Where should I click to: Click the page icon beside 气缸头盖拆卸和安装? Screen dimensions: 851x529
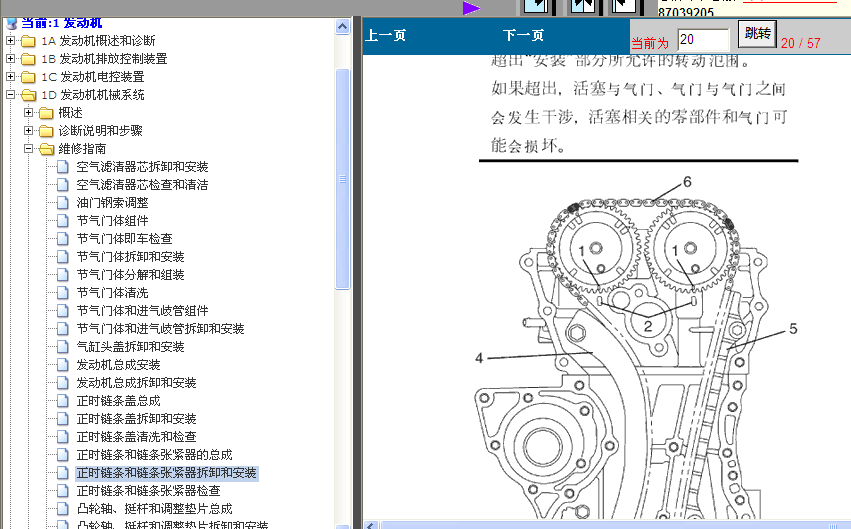point(64,347)
